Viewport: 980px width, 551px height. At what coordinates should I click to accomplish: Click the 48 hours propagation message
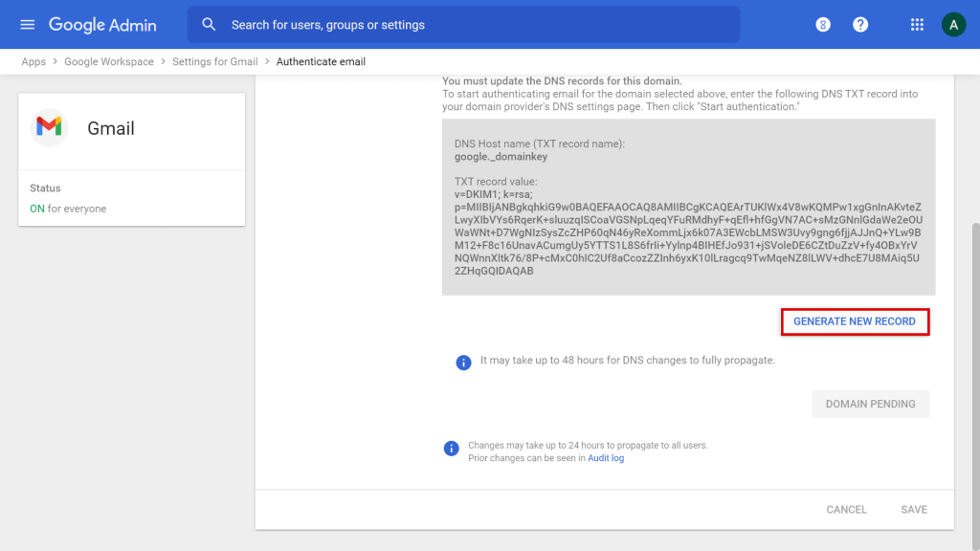pyautogui.click(x=628, y=361)
